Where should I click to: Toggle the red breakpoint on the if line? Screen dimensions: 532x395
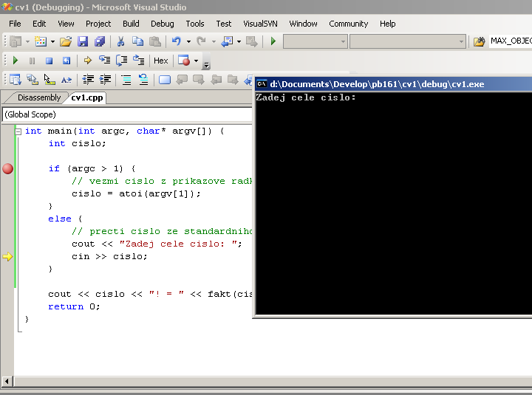(8, 168)
